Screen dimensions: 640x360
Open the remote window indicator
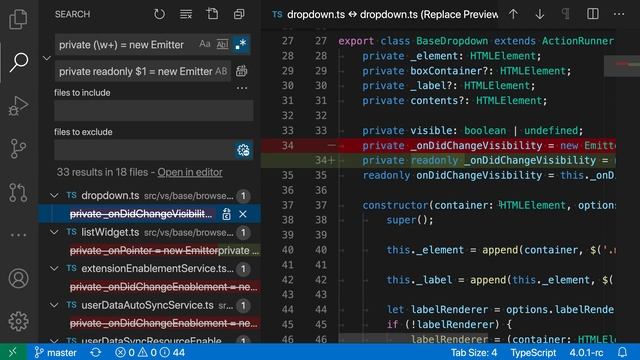(x=13, y=352)
